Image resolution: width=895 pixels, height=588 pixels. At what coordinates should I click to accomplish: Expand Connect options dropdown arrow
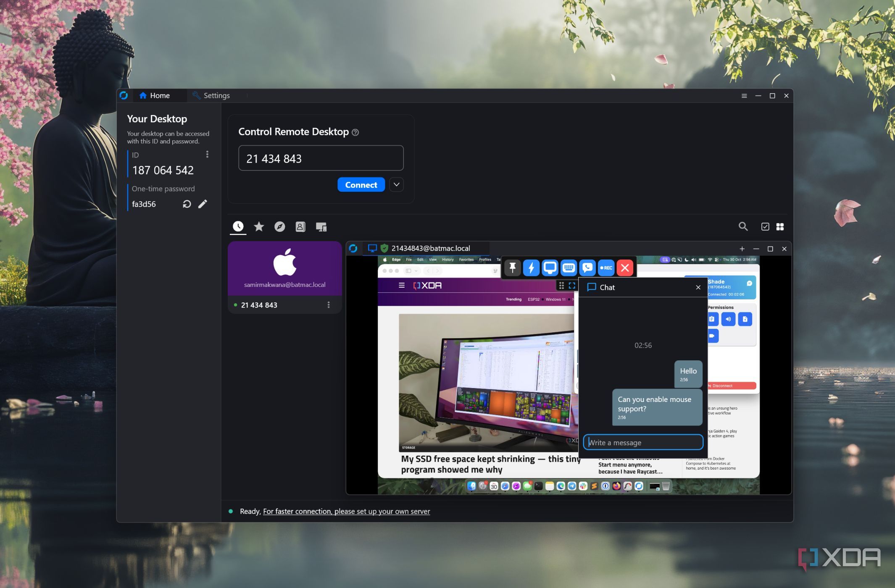coord(396,185)
